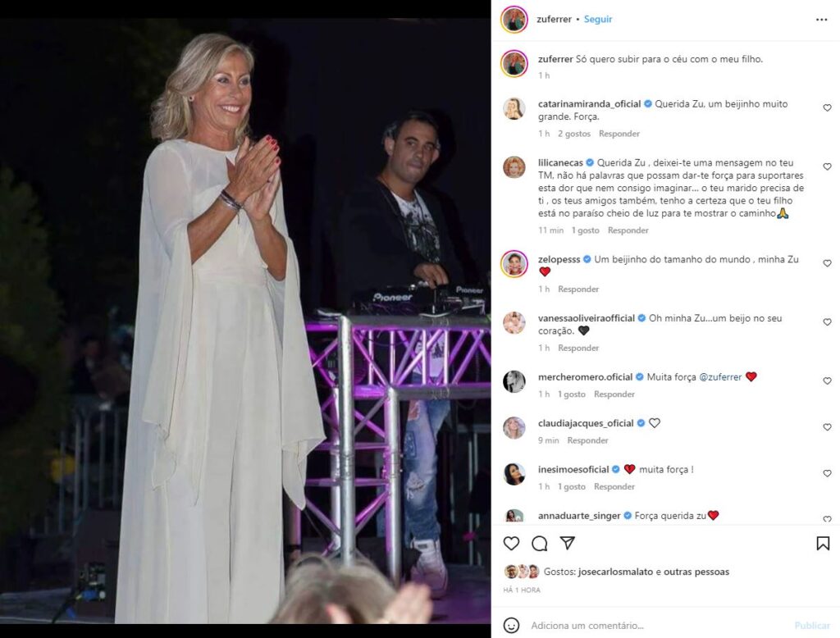The image size is (840, 638).
Task: Reply to zelopesss with Responder
Action: pos(578,289)
